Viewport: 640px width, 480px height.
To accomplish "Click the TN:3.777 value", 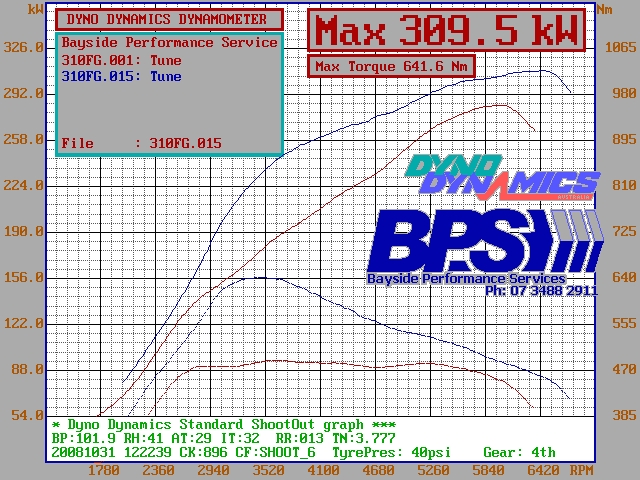I will pos(364,438).
